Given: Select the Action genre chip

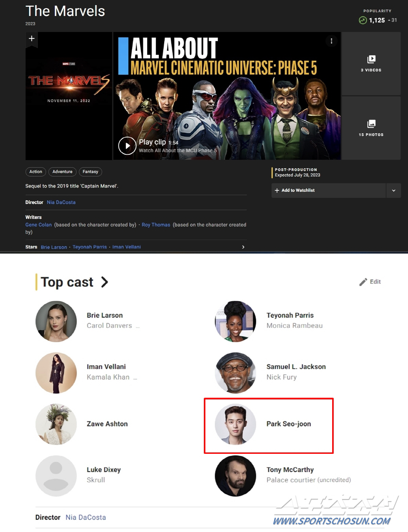Looking at the screenshot, I should (x=36, y=172).
